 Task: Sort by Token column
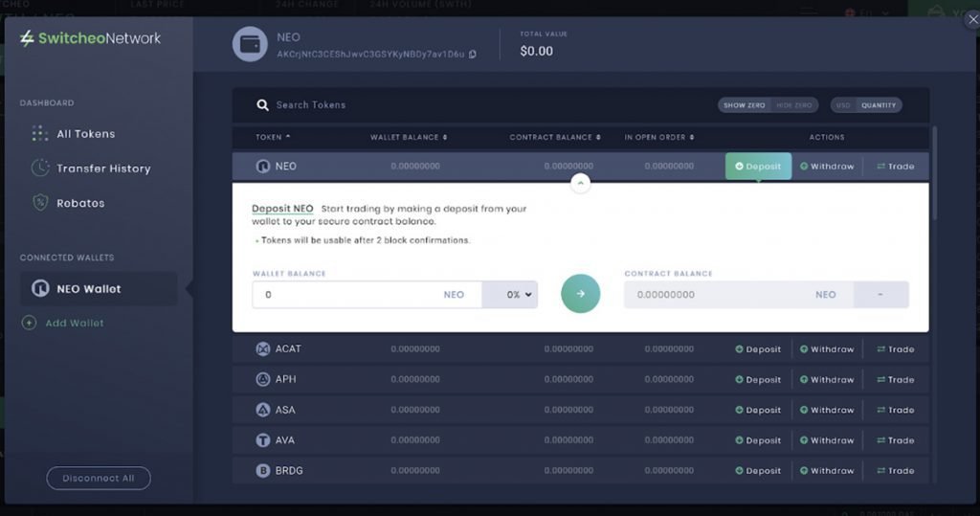click(x=273, y=137)
